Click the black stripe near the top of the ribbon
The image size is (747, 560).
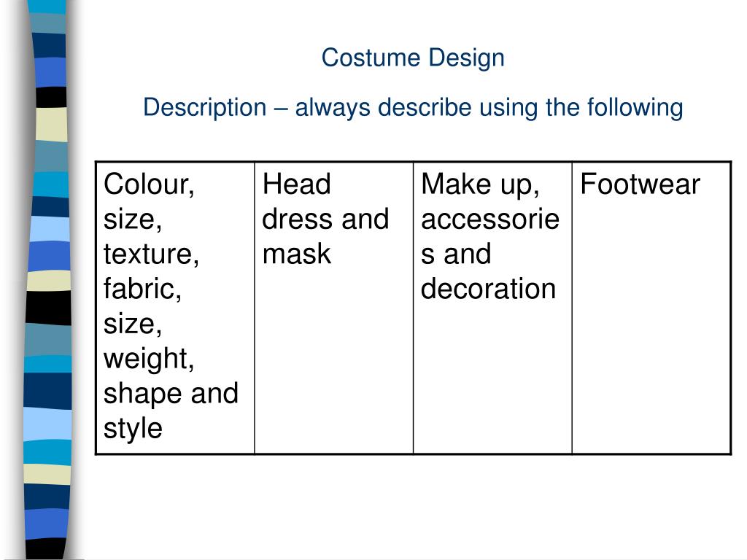51,97
